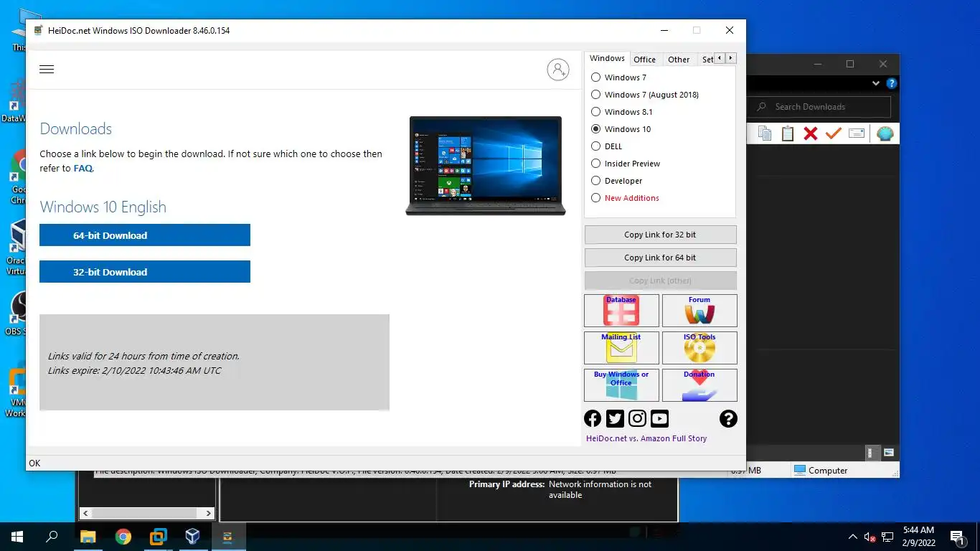Show hidden system tray icons
The image size is (980, 551).
pos(852,537)
